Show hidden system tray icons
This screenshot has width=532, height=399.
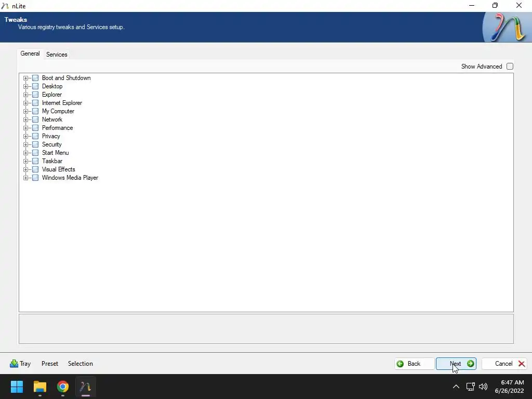[456, 387]
